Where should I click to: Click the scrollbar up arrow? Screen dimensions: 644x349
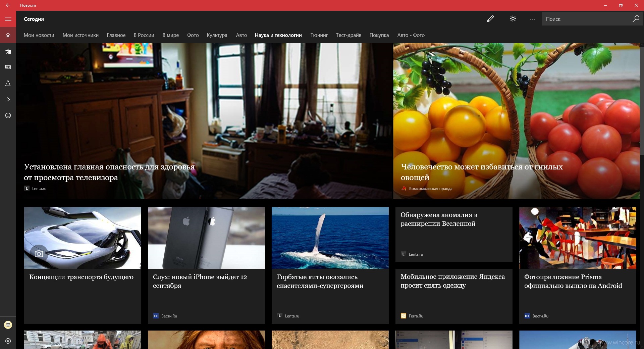(x=642, y=45)
